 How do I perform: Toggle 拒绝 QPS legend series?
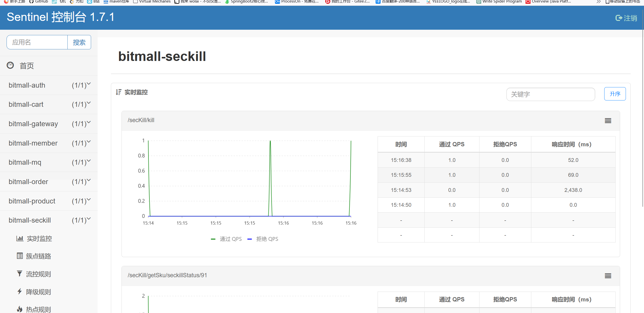point(263,239)
